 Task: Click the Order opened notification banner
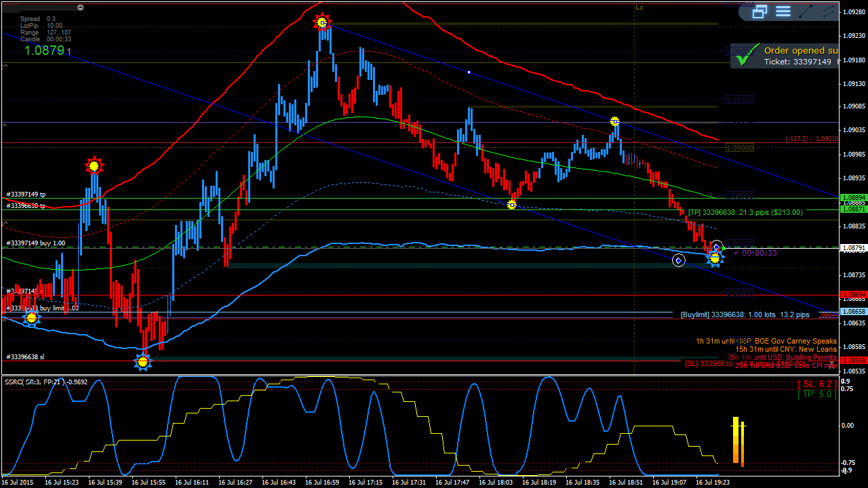[785, 56]
